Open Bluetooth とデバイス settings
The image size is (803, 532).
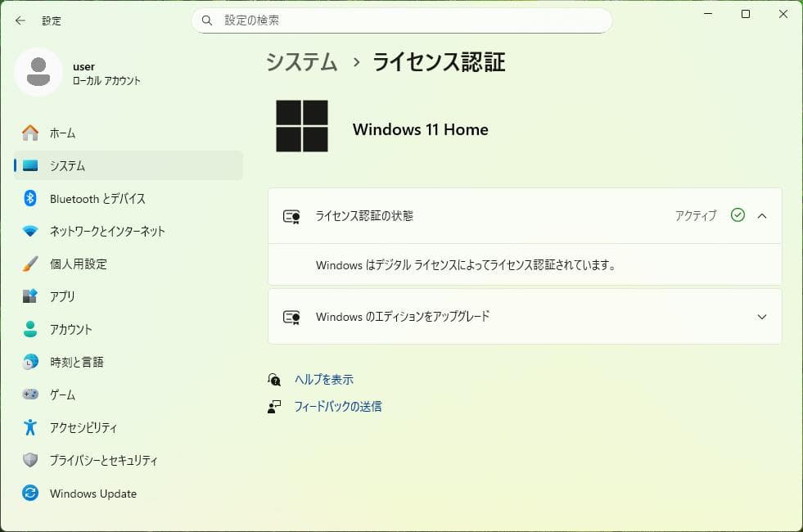(129, 198)
